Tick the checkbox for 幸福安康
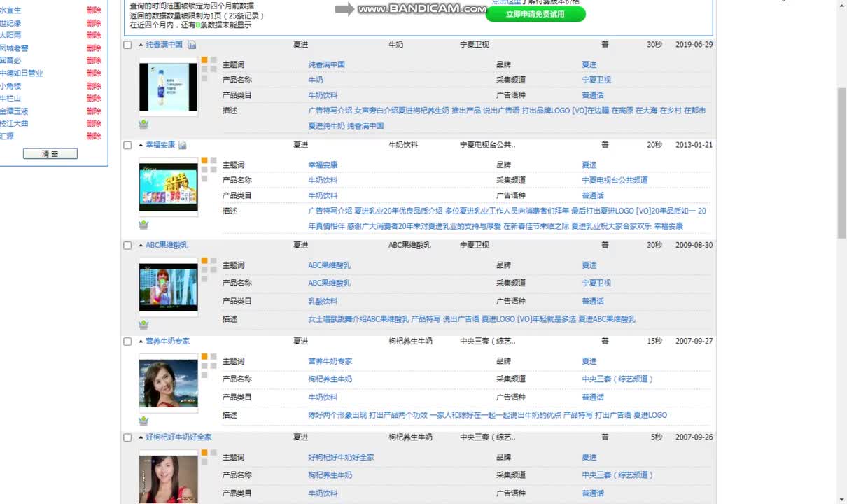847x504 pixels. coord(127,146)
